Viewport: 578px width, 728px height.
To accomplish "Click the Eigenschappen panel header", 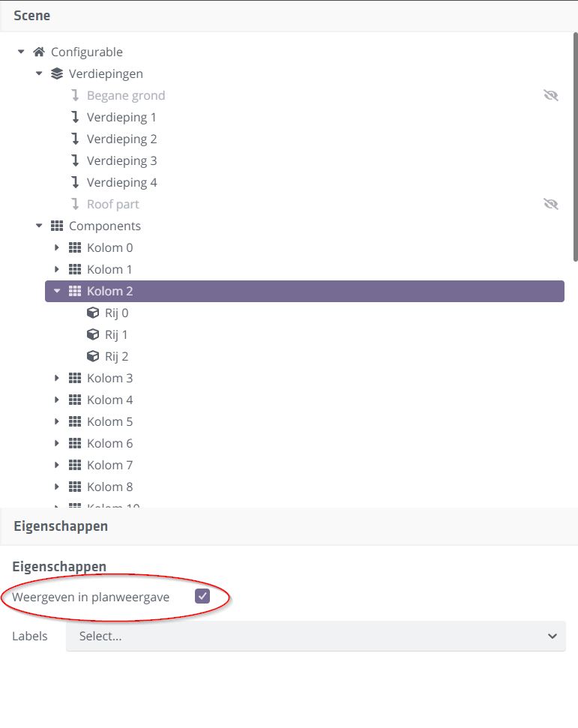I will click(60, 526).
